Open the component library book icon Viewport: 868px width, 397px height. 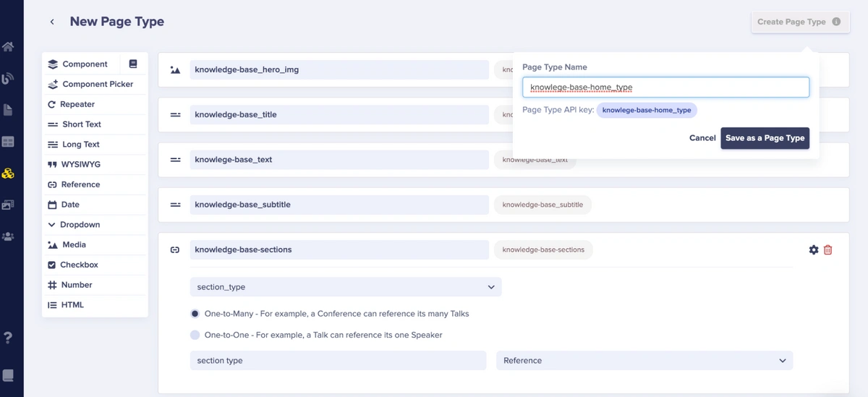point(133,64)
